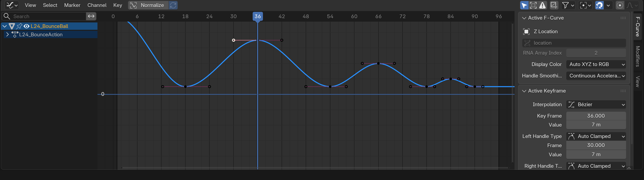The width and height of the screenshot is (644, 180).
Task: Toggle Only Show Errors warning icon
Action: point(542,5)
